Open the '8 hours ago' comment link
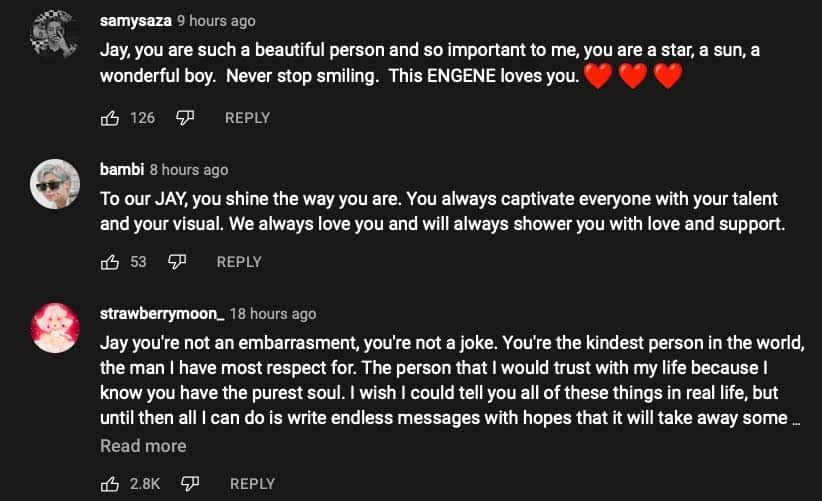This screenshot has height=501, width=822. coord(189,169)
